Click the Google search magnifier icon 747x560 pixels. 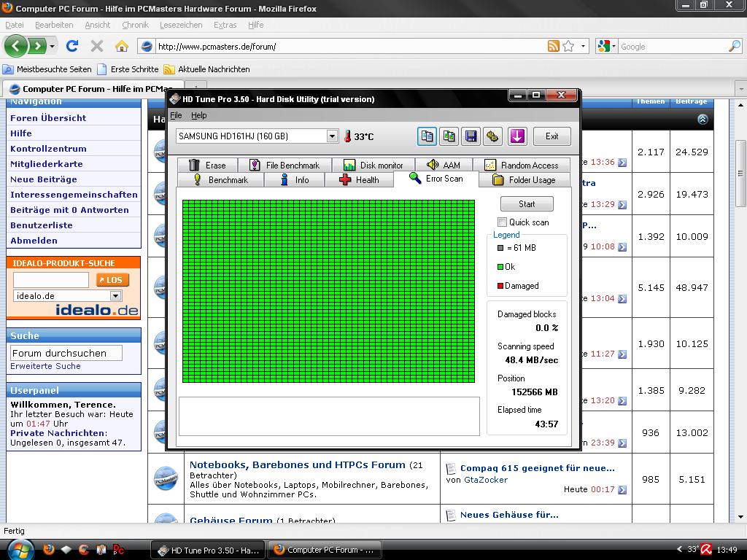coord(734,46)
